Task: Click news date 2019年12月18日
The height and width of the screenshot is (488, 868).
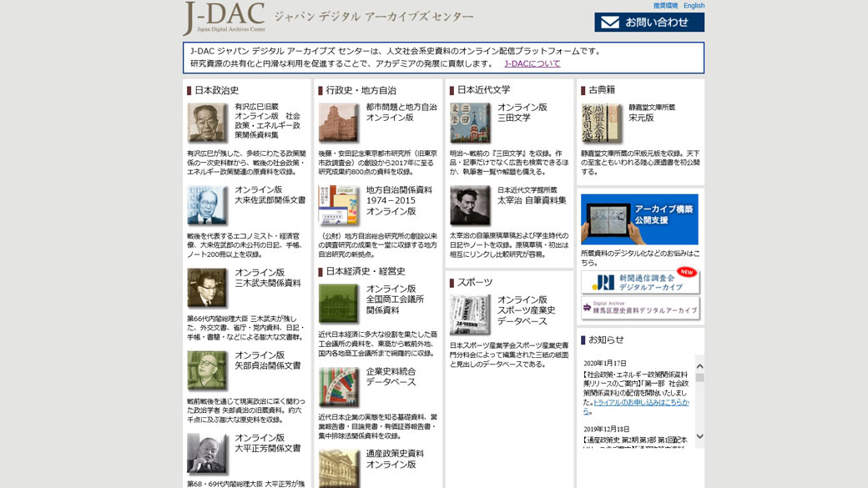Action: click(607, 430)
